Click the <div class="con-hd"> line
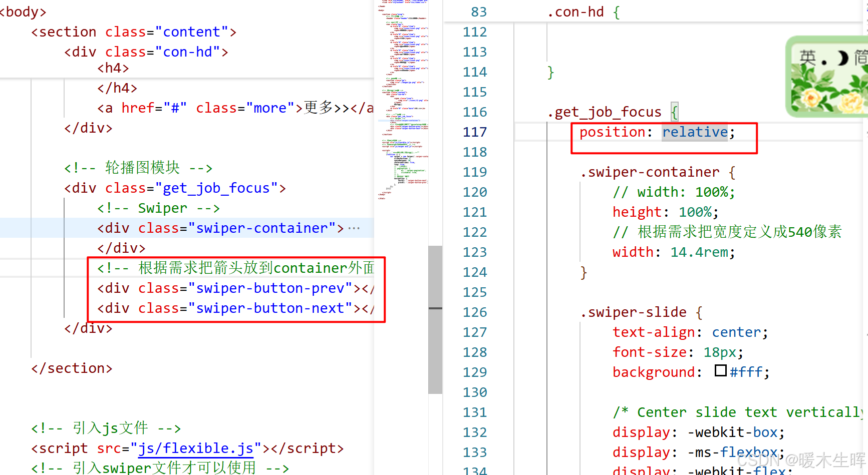The width and height of the screenshot is (868, 475). (x=146, y=52)
